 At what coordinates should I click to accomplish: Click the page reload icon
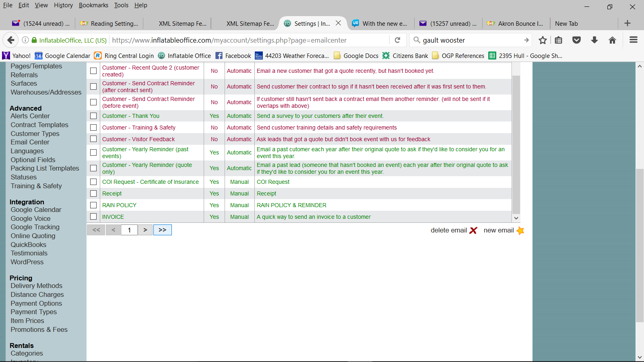[x=397, y=40]
